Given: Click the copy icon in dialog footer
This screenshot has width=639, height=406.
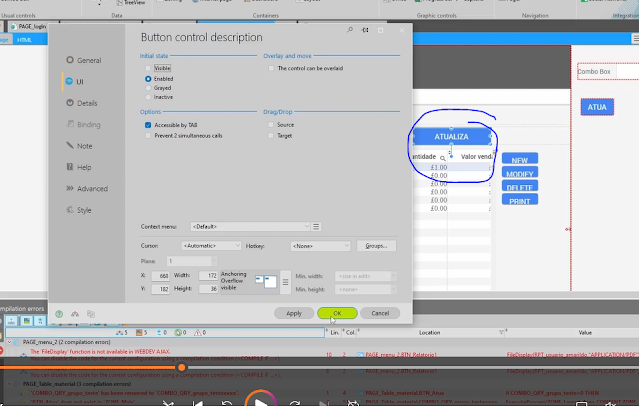Looking at the screenshot, I should click(91, 314).
